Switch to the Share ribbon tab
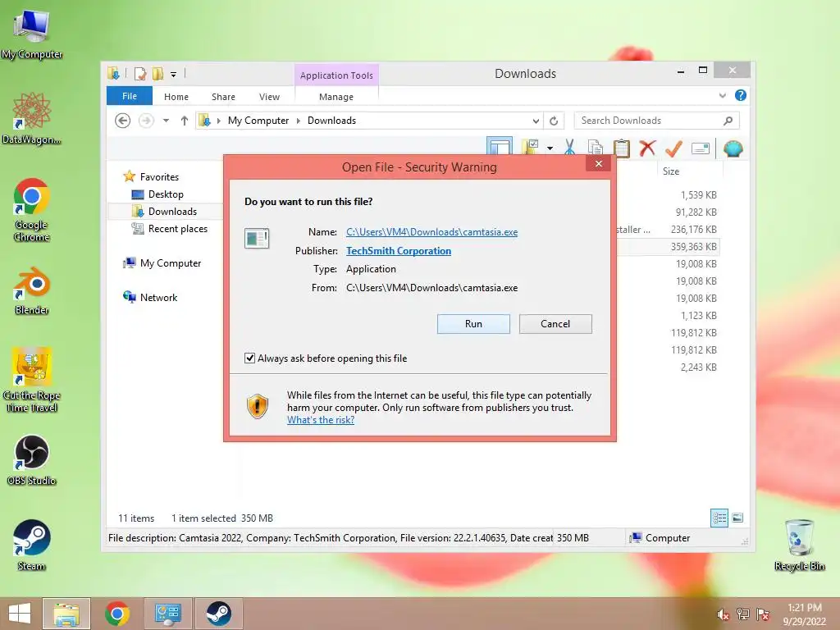The image size is (840, 630). 223,97
